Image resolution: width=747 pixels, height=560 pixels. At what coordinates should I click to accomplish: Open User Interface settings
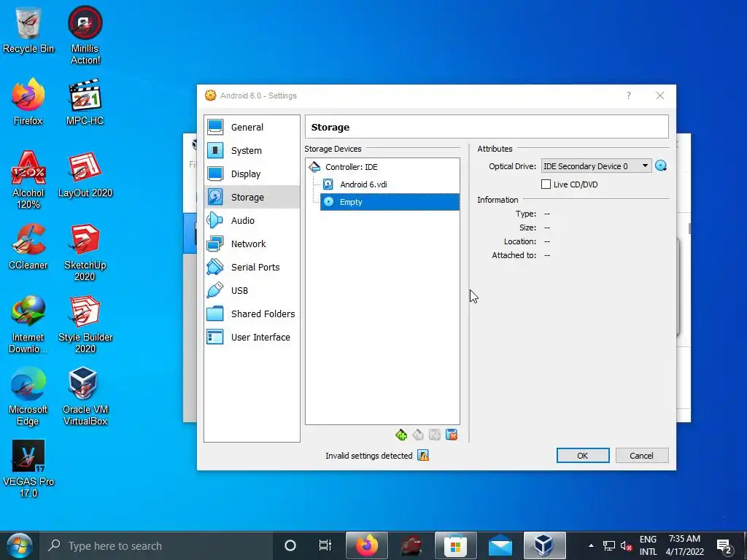pos(252,337)
